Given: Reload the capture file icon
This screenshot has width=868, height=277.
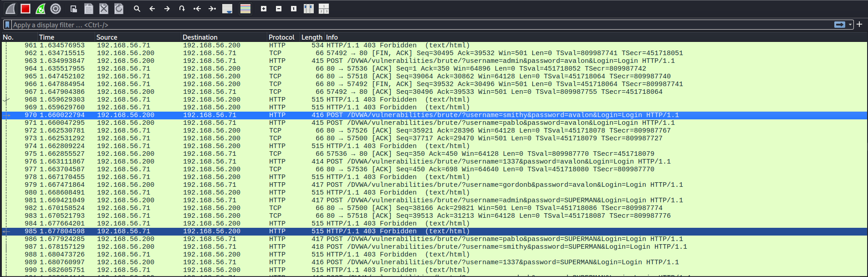Looking at the screenshot, I should (119, 9).
